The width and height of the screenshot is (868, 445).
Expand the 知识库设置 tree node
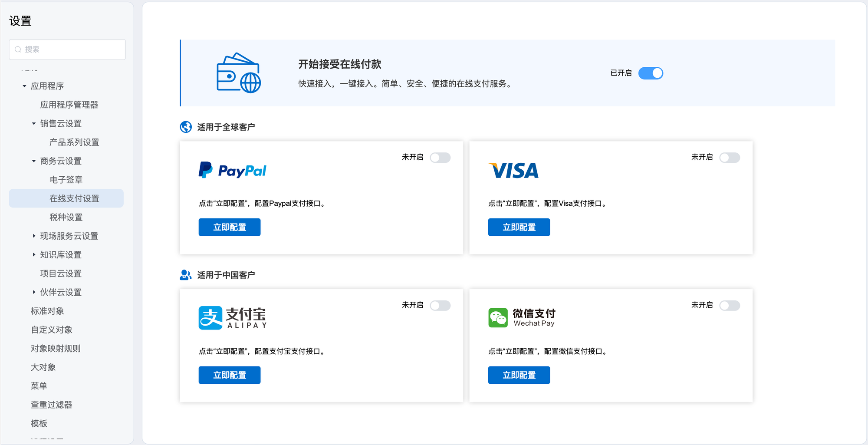tap(34, 254)
